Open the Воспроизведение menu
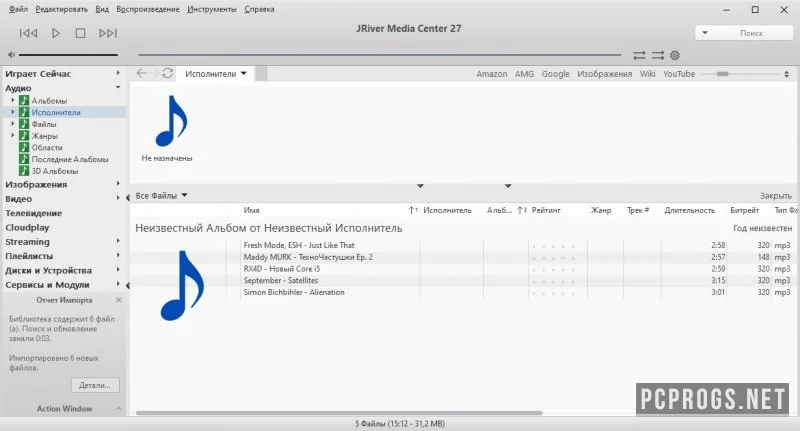Viewport: 800px width, 431px height. pos(148,9)
